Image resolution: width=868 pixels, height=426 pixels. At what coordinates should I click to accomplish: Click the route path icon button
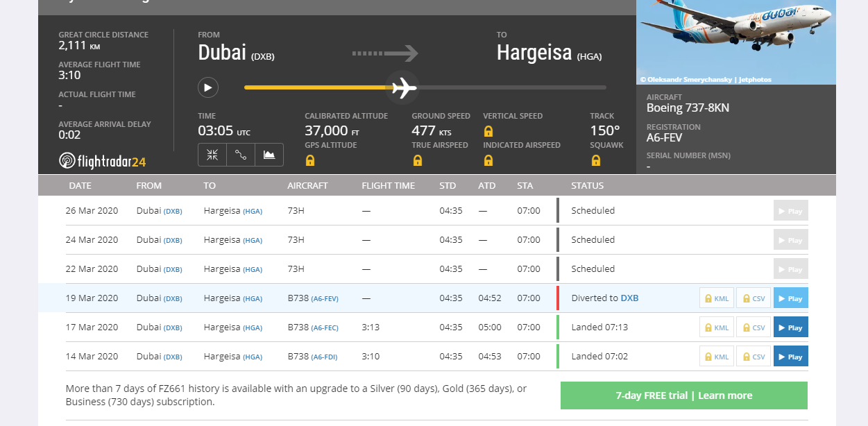pos(241,155)
